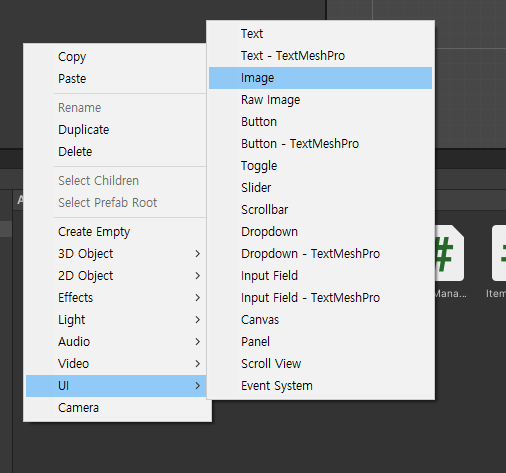Create an Event System object
Image resolution: width=506 pixels, height=473 pixels.
point(320,386)
